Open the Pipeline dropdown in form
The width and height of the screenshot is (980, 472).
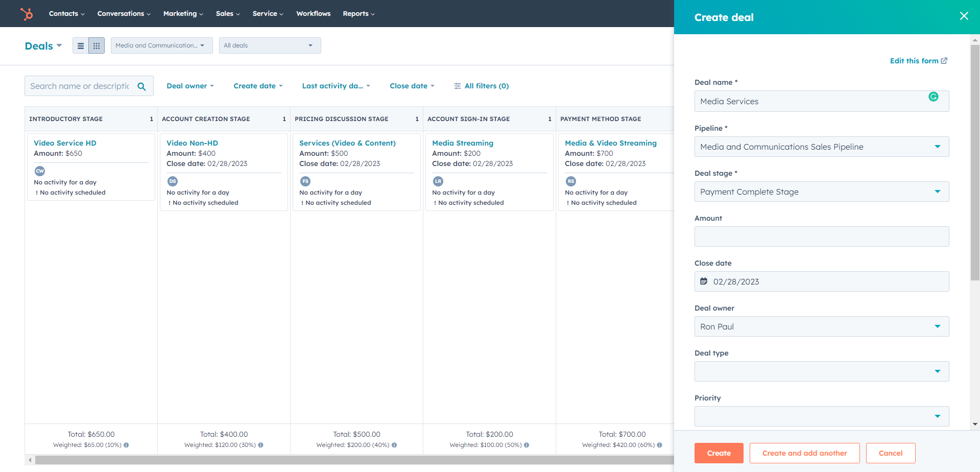[x=822, y=147]
